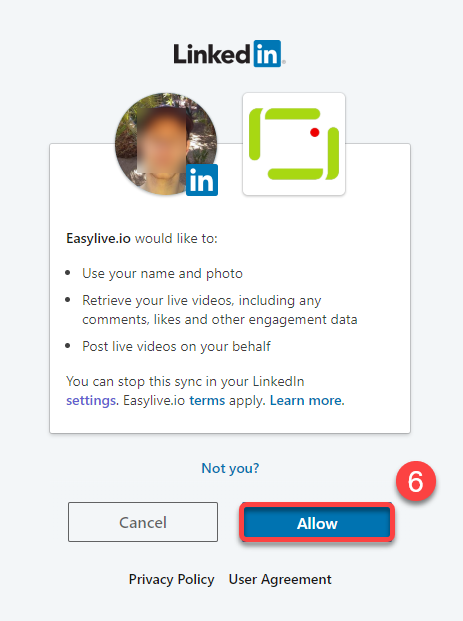The image size is (463, 621).
Task: Open the User Agreement link
Action: click(280, 579)
